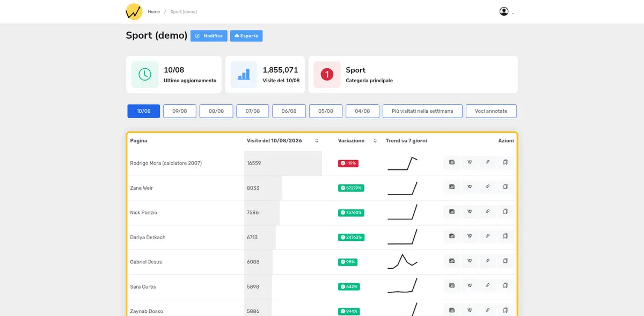Bookmark the Gabriel Jesus entry
Screen dimensions: 644x316
506,261
